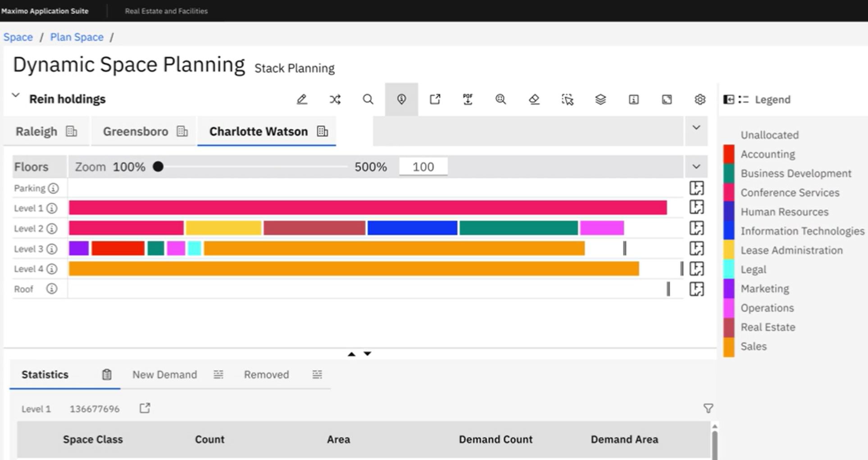Toggle the Legend panel collapse icon
This screenshot has width=868, height=460.
click(x=728, y=99)
